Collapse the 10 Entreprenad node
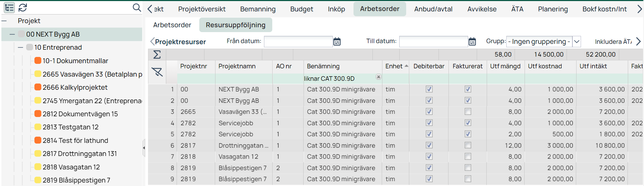 coord(21,48)
